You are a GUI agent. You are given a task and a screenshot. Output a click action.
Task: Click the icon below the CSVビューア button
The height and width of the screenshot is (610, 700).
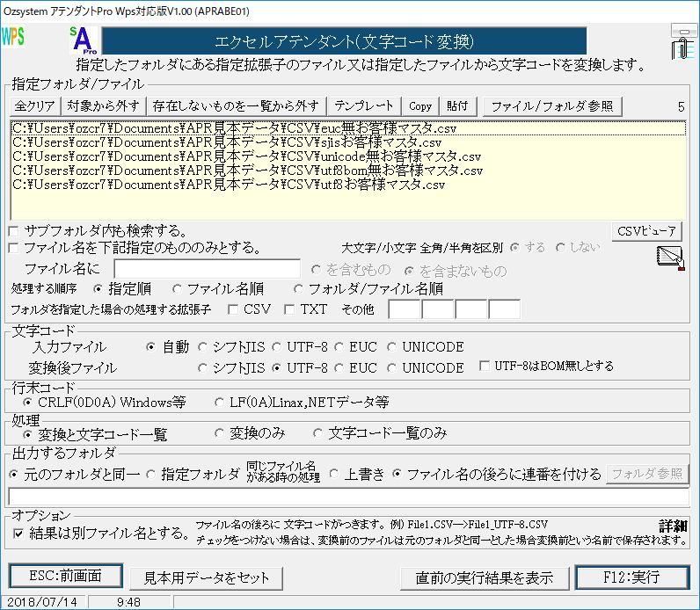point(669,258)
